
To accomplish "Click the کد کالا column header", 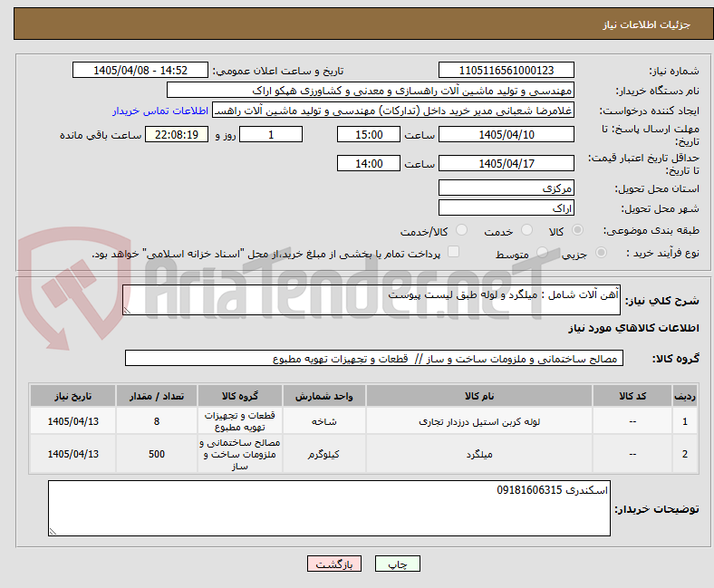I will pyautogui.click(x=632, y=396).
